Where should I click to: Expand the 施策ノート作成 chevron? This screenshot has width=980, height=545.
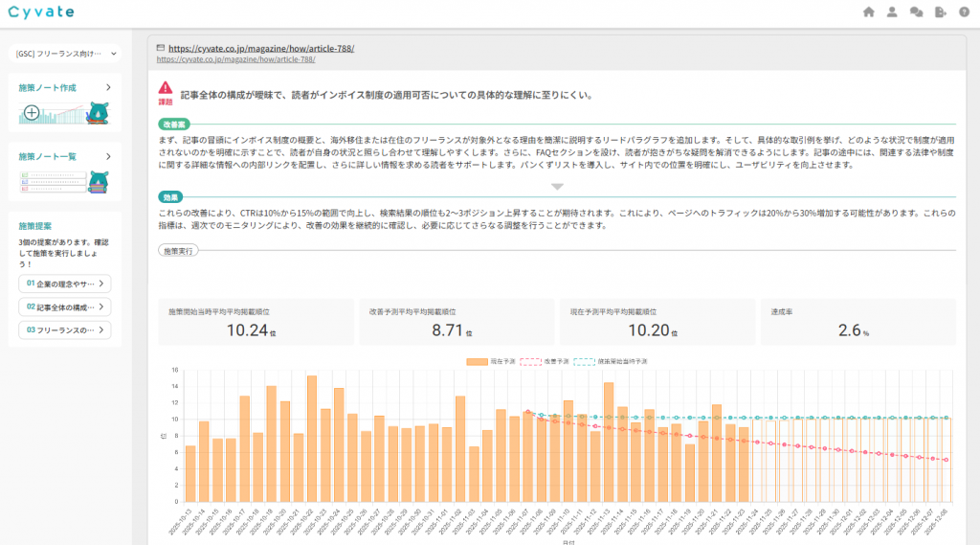[x=108, y=87]
